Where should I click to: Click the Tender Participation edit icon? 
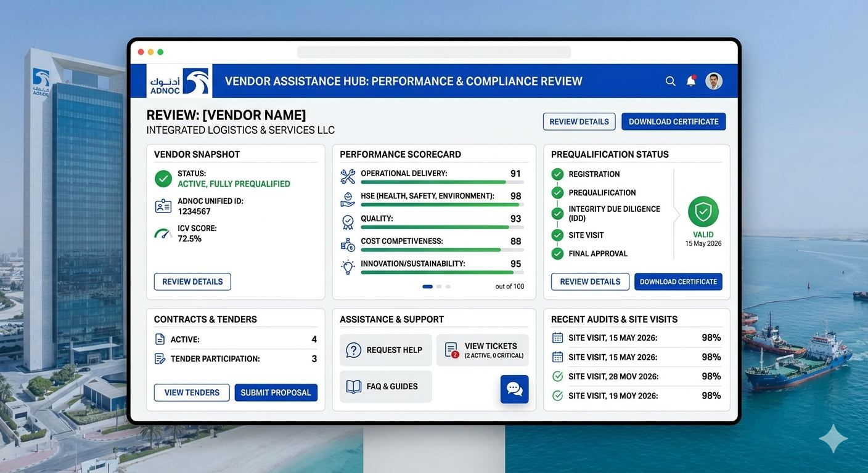click(160, 358)
